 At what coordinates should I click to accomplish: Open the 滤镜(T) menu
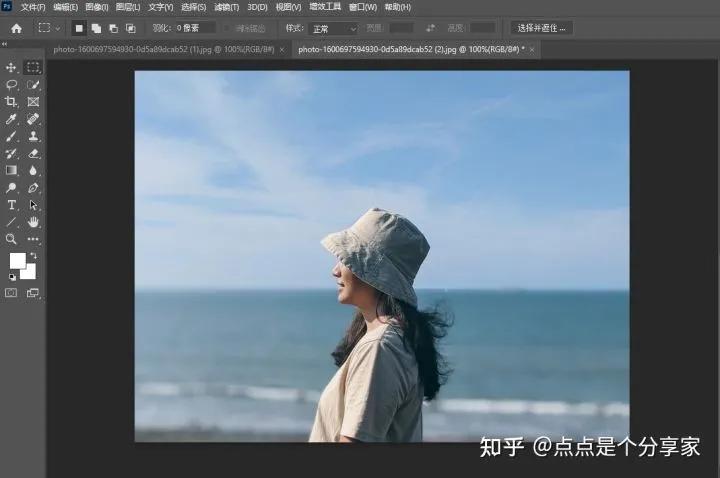click(226, 7)
